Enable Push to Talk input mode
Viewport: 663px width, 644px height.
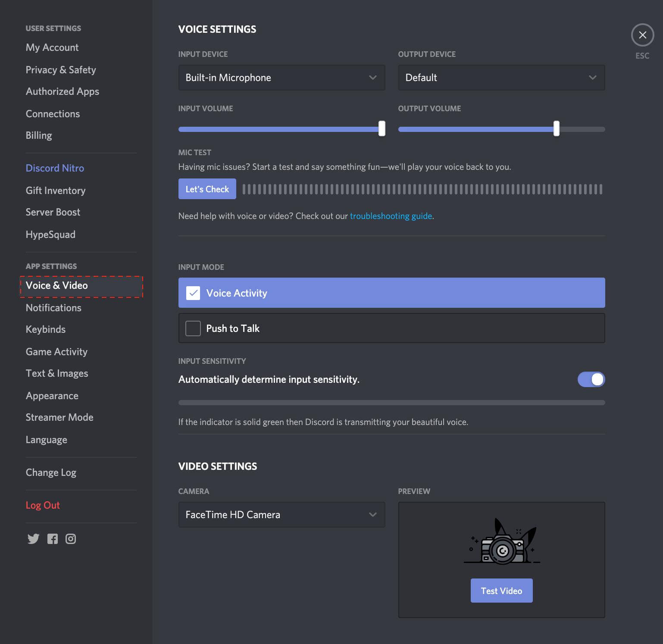tap(193, 328)
